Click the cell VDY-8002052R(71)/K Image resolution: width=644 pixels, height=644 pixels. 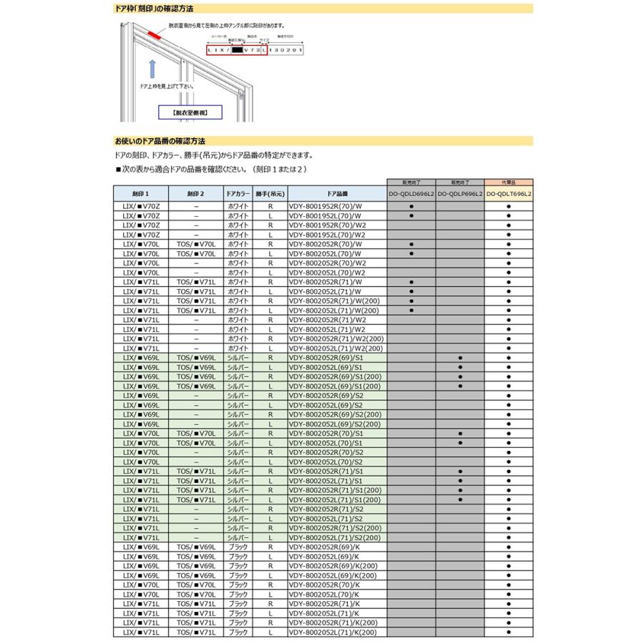tap(337, 604)
